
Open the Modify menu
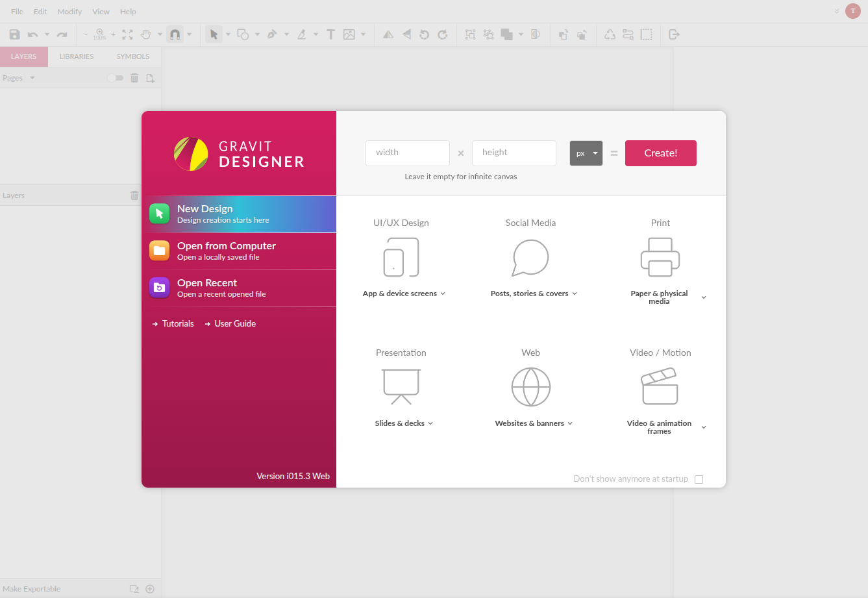pyautogui.click(x=69, y=12)
